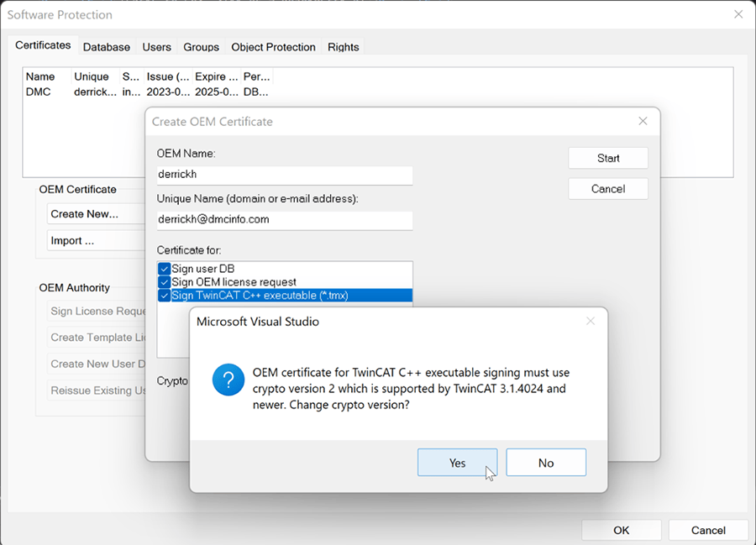Click Cancel in Create OEM Certificate dialog
756x545 pixels.
(608, 189)
